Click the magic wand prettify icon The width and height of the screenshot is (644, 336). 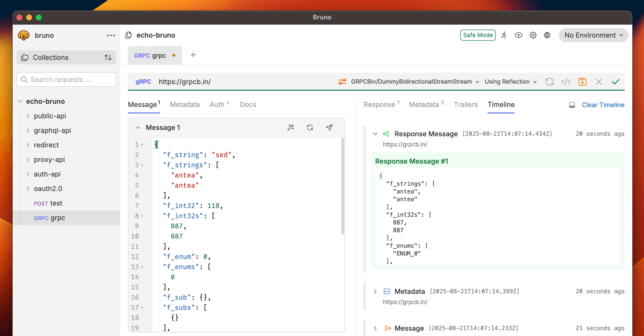[x=291, y=128]
